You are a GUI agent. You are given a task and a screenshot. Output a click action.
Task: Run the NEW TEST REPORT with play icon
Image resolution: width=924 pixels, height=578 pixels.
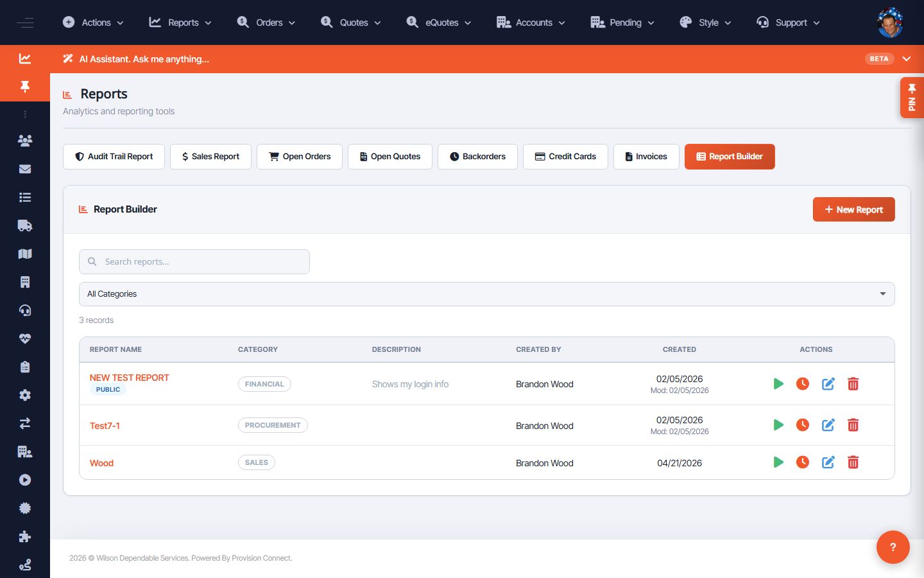click(778, 384)
